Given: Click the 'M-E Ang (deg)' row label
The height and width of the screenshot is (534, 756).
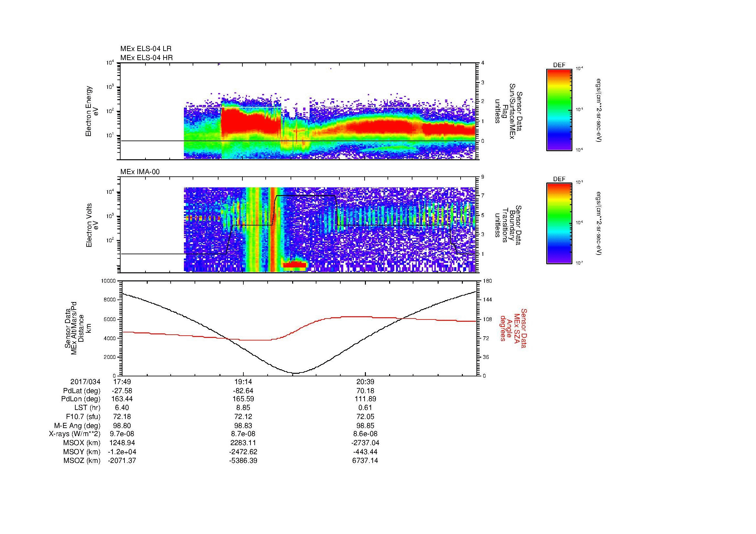Looking at the screenshot, I should (77, 426).
